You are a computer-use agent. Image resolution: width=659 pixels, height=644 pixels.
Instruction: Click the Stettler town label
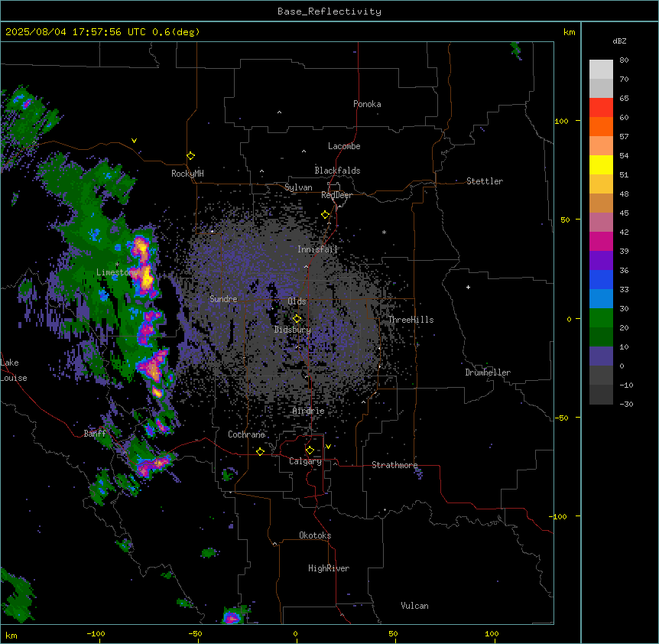485,181
